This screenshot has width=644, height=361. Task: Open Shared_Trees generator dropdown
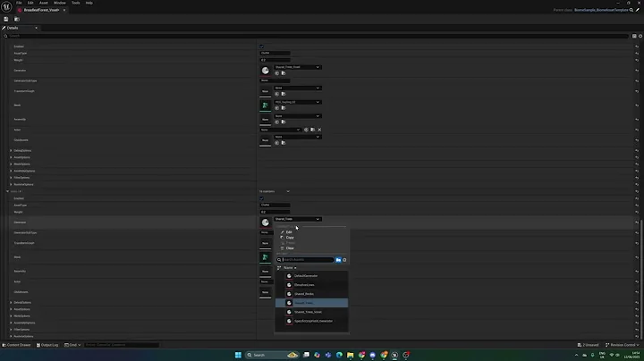click(x=297, y=219)
